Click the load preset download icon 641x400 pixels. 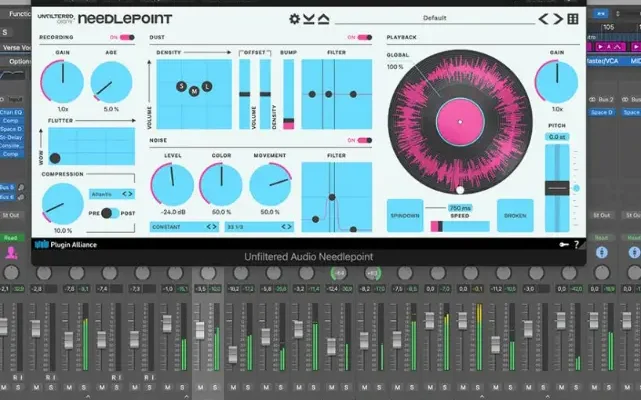(308, 18)
